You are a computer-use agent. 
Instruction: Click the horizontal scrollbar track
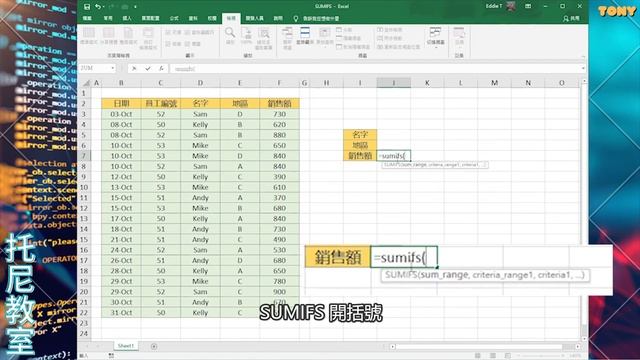pyautogui.click(x=485, y=347)
